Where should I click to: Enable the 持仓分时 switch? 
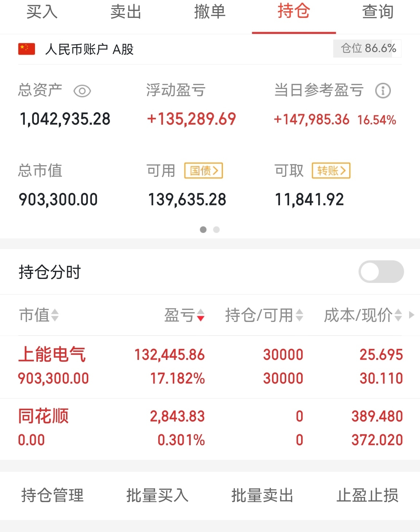(x=381, y=272)
